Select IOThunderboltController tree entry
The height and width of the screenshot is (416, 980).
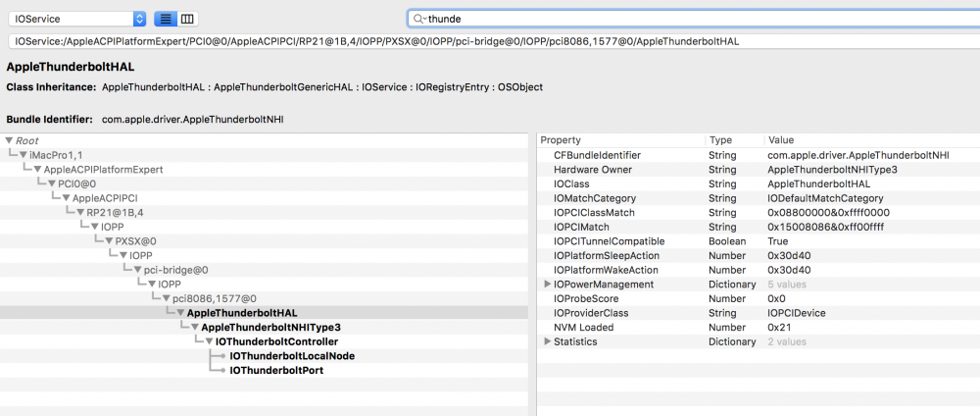276,341
